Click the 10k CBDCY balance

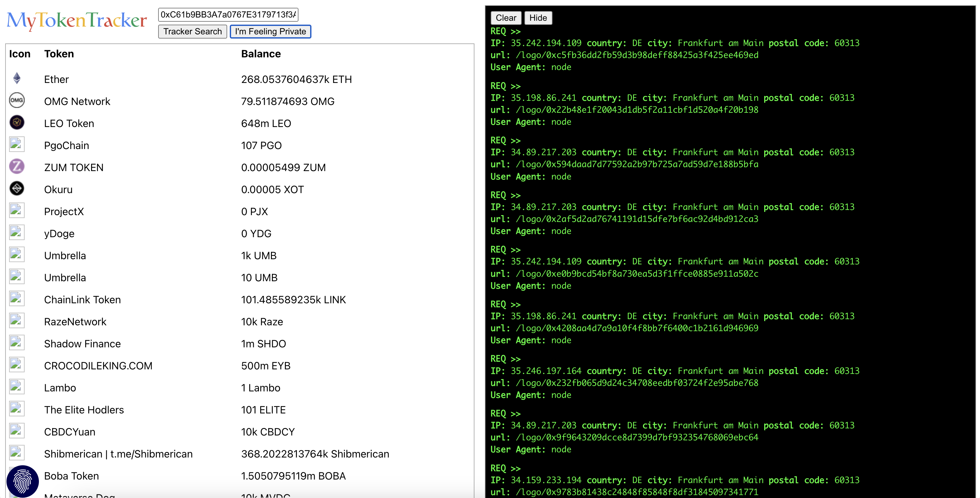(x=268, y=433)
